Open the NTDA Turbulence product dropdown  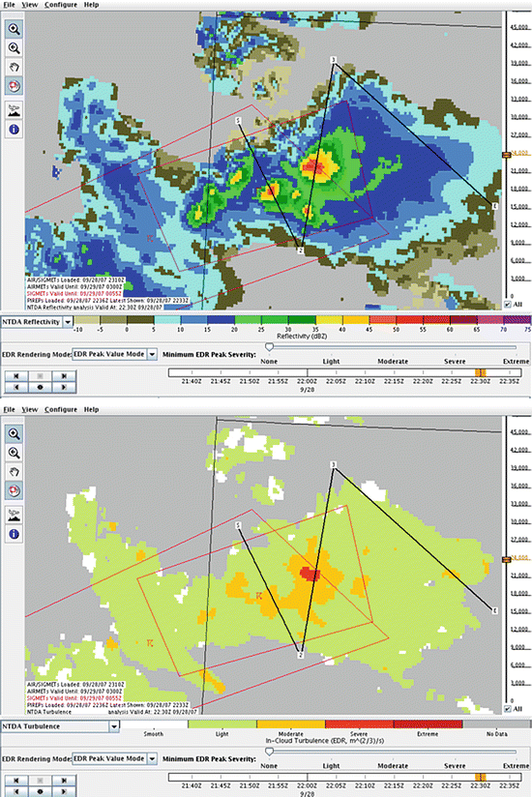point(60,726)
